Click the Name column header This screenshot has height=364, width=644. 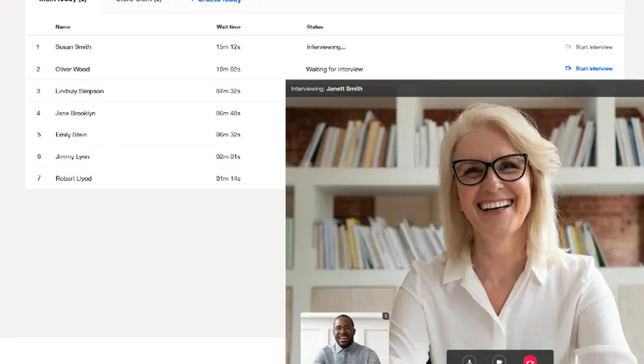pos(63,27)
